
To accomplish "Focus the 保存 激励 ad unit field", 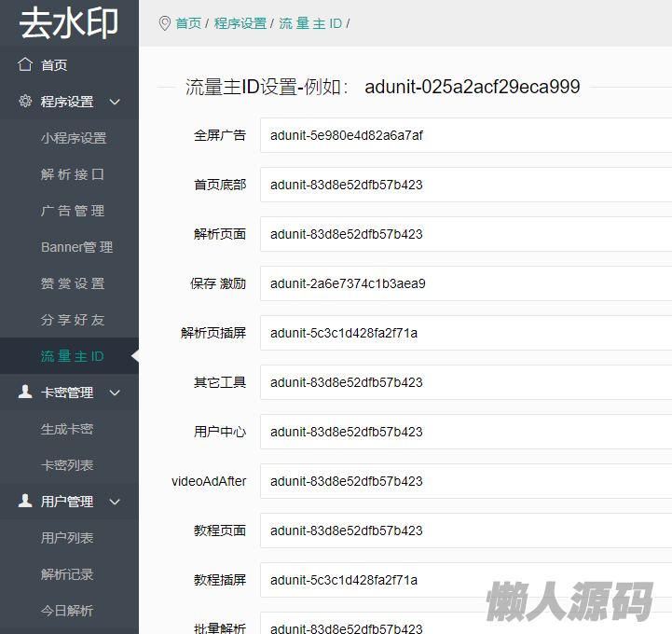I will [x=466, y=283].
